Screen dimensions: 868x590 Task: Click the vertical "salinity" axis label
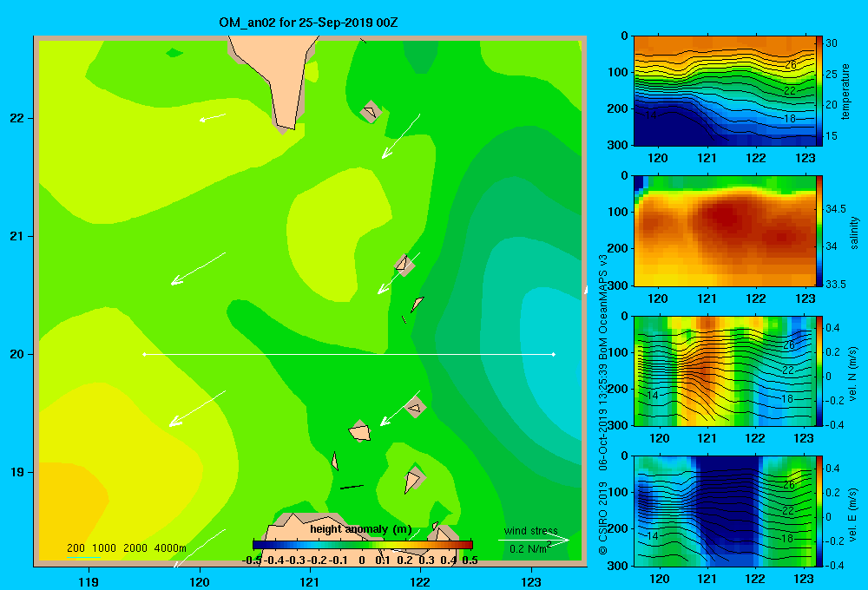(854, 233)
